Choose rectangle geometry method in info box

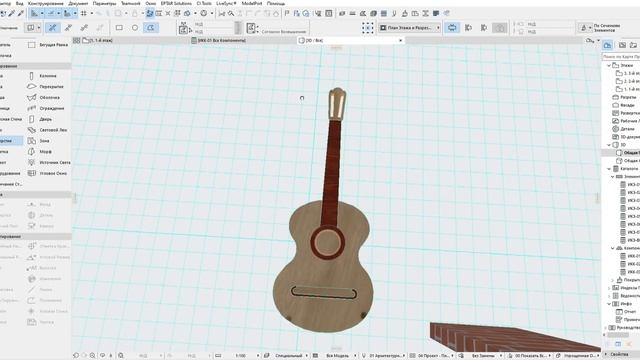click(x=119, y=28)
